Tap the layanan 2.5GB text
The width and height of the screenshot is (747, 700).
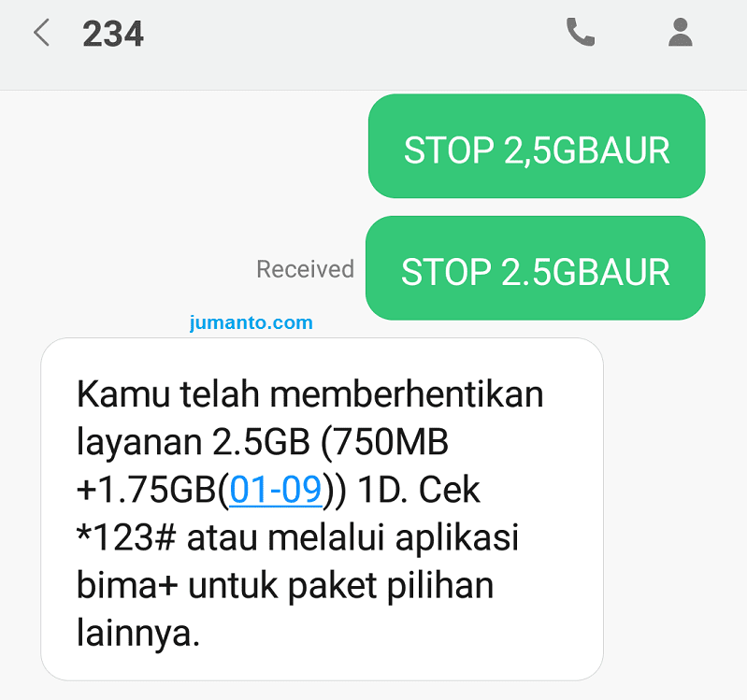[x=194, y=443]
